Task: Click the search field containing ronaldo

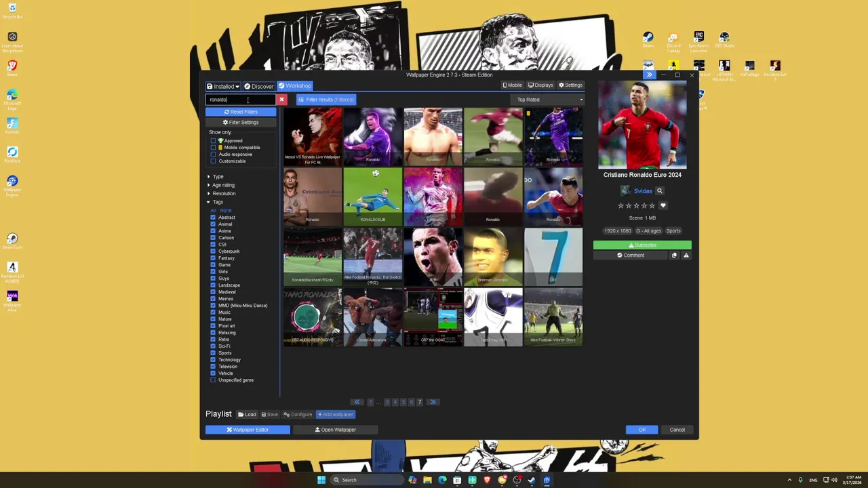Action: click(241, 100)
